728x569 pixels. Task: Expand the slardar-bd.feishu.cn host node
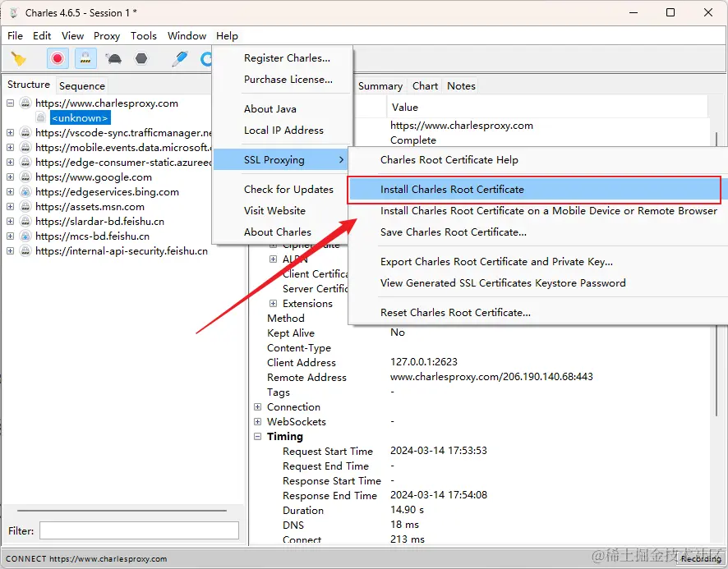pyautogui.click(x=10, y=222)
